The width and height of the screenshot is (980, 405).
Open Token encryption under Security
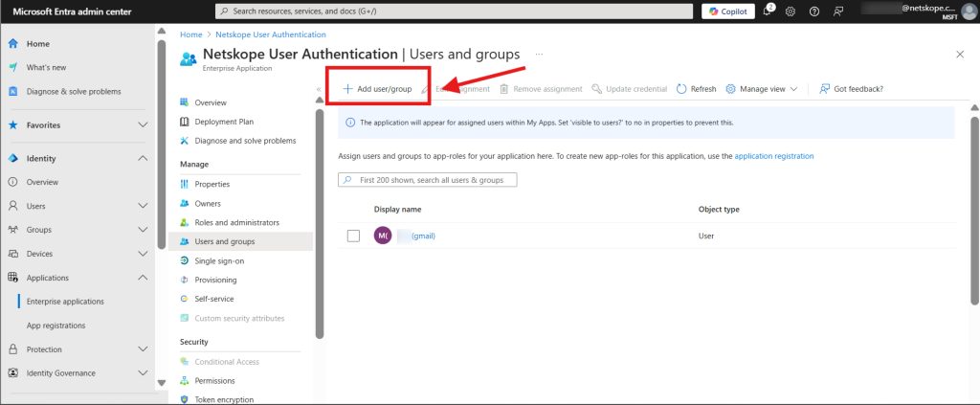(x=224, y=399)
